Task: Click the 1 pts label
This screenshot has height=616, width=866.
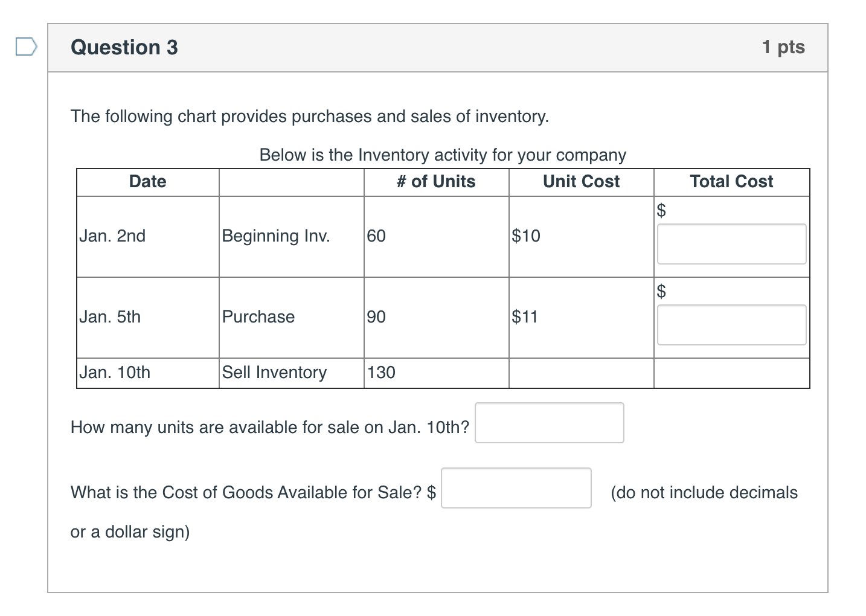Action: 783,47
